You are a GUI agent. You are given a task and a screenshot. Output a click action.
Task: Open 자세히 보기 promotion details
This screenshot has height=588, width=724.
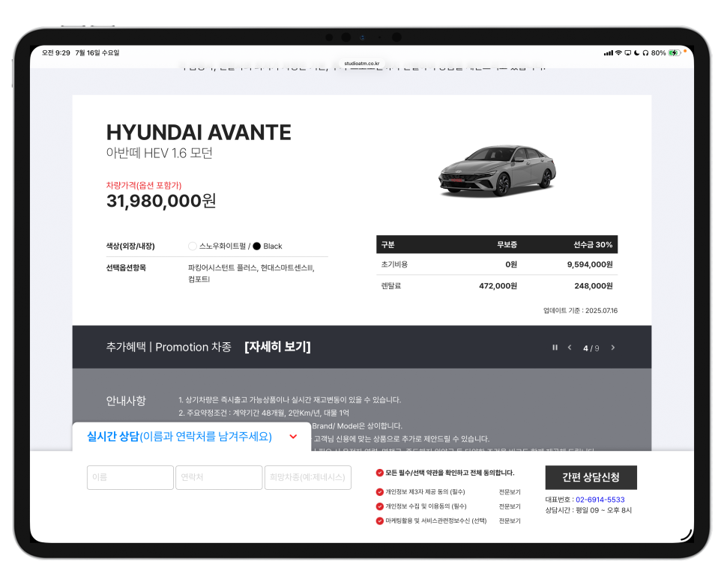coord(277,347)
